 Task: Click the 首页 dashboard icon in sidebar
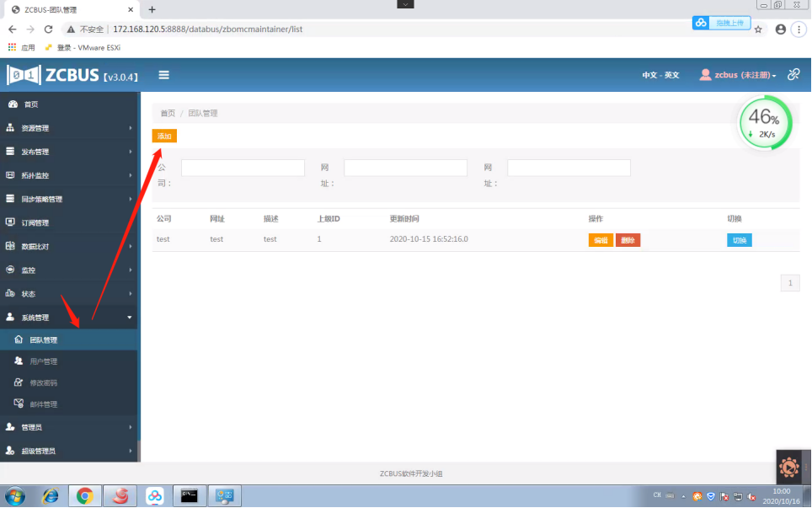[13, 104]
